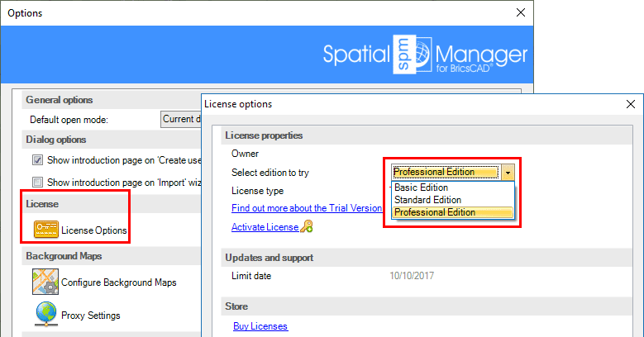The width and height of the screenshot is (644, 337).
Task: Close the Options window
Action: (521, 12)
